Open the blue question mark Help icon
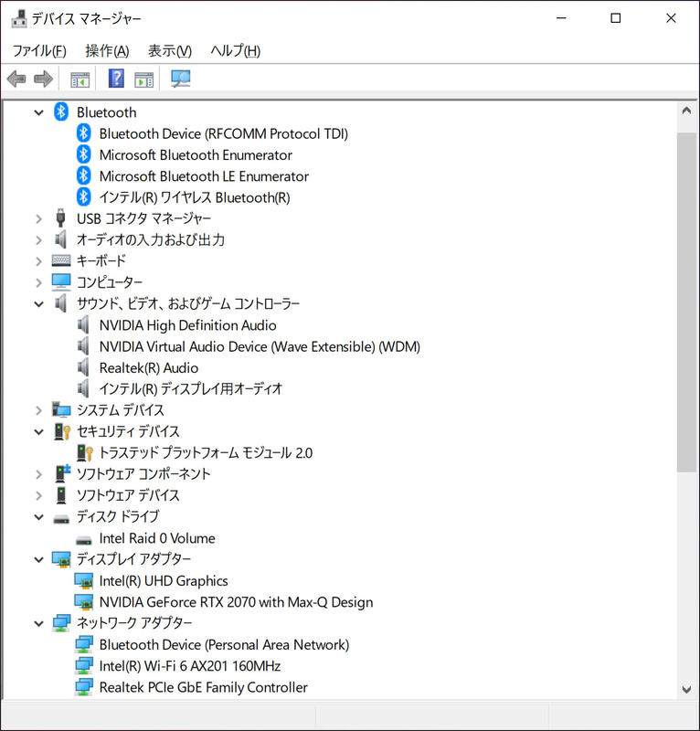This screenshot has height=731, width=700. pyautogui.click(x=116, y=79)
